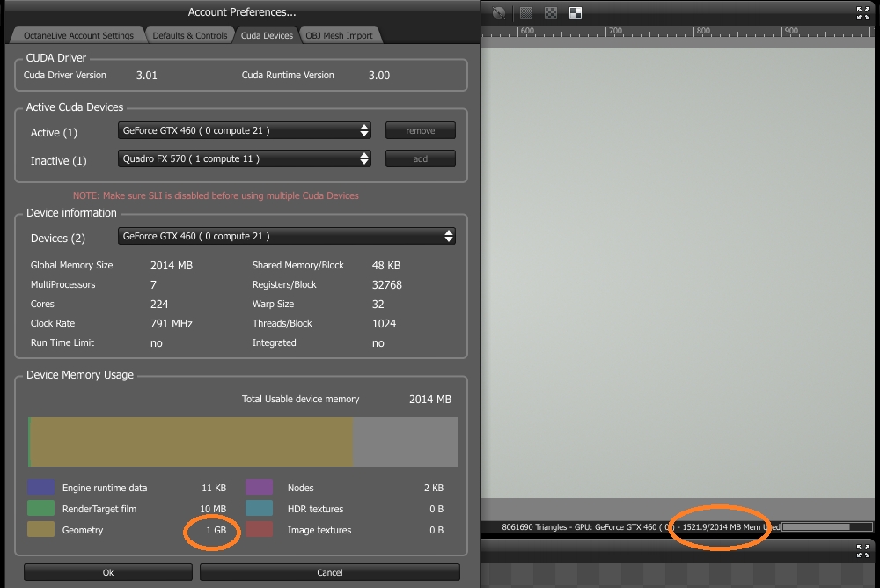Click the Cuda Runtime Version value 3.00

click(378, 75)
